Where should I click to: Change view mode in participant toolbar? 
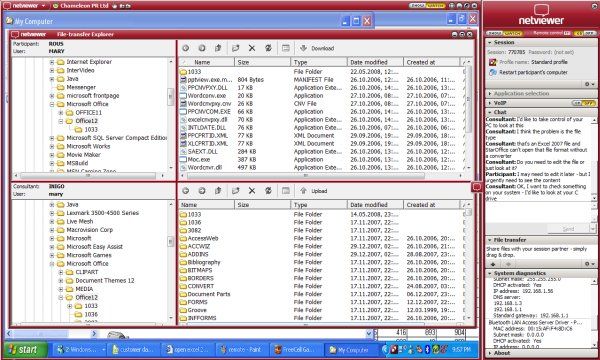pyautogui.click(x=286, y=48)
